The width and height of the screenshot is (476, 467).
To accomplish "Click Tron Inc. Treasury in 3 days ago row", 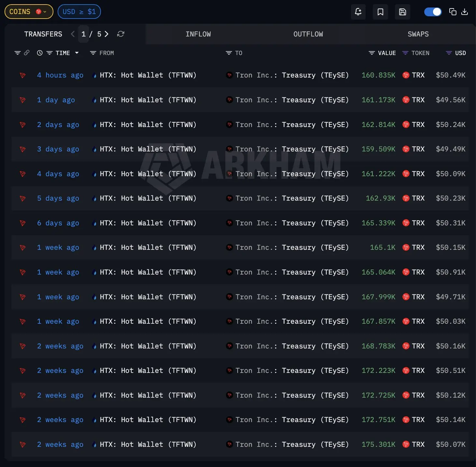I will [292, 149].
